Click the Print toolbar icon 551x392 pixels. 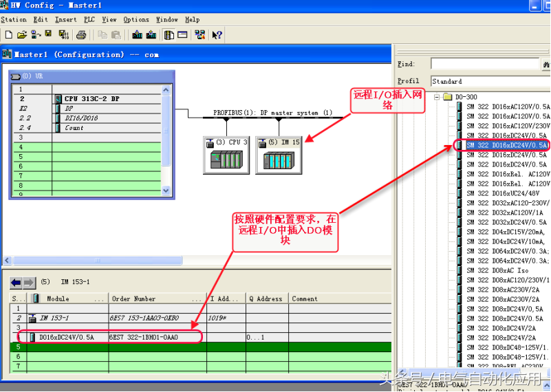[x=81, y=34]
